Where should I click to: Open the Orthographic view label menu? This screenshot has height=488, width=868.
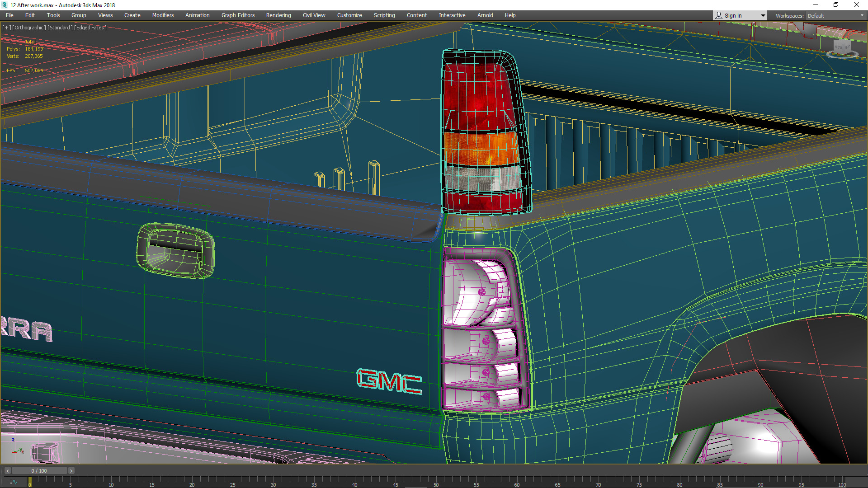tap(29, 28)
